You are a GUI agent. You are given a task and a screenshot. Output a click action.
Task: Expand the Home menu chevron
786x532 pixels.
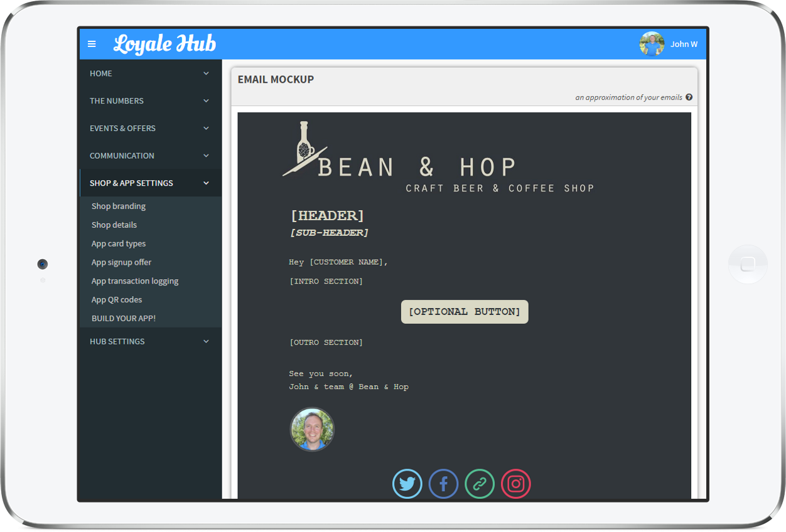click(x=206, y=73)
